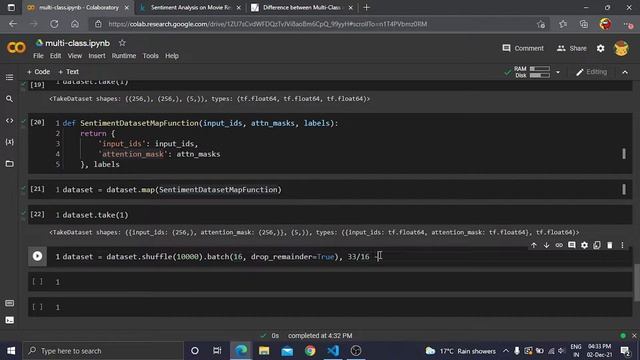The height and width of the screenshot is (360, 640).
Task: Open terminal sidebar icon
Action: coord(9,320)
